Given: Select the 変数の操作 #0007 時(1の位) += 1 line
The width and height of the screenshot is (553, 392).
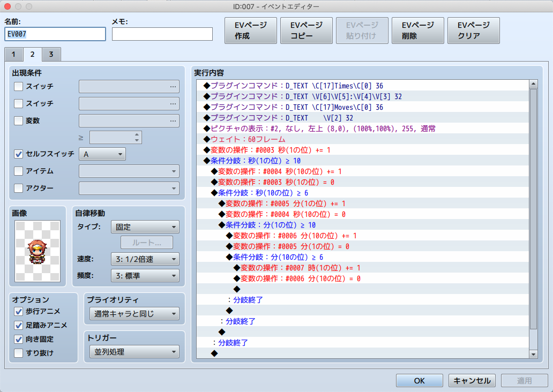Looking at the screenshot, I should (x=363, y=268).
